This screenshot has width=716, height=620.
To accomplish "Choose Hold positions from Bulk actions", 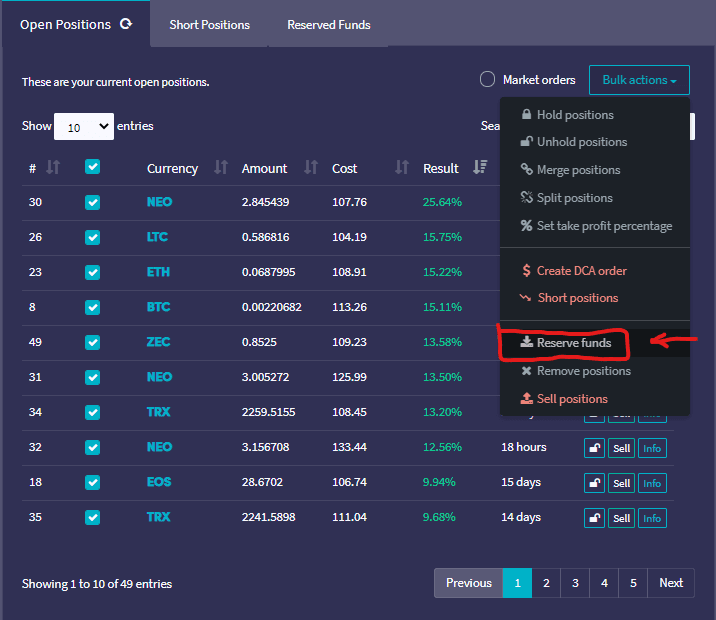I will tap(595, 115).
